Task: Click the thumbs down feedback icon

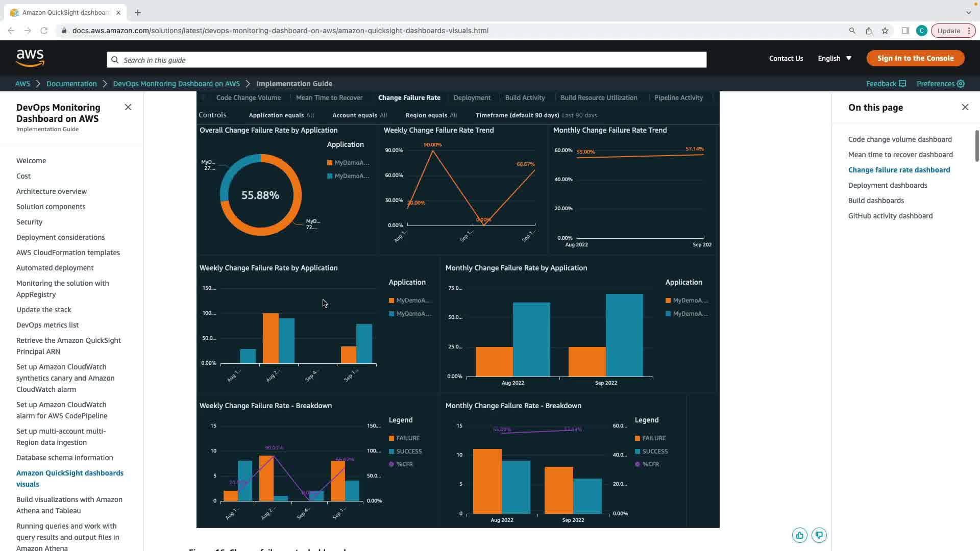Action: coord(819,535)
